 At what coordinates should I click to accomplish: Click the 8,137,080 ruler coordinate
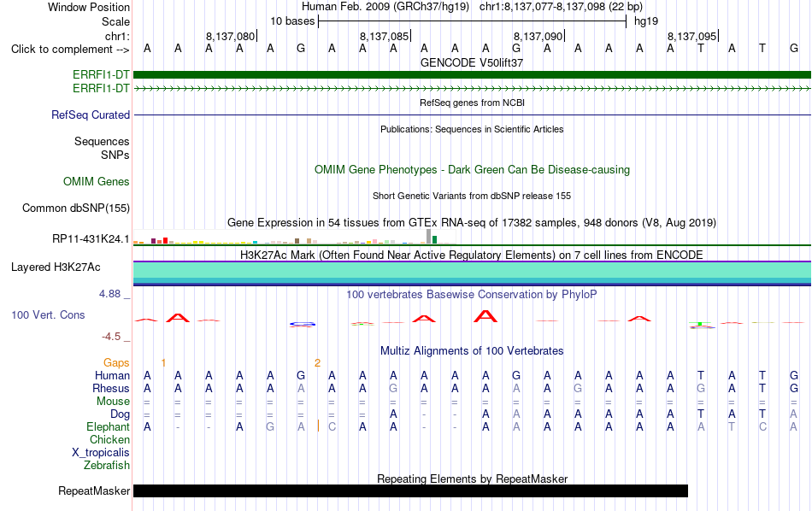[231, 36]
